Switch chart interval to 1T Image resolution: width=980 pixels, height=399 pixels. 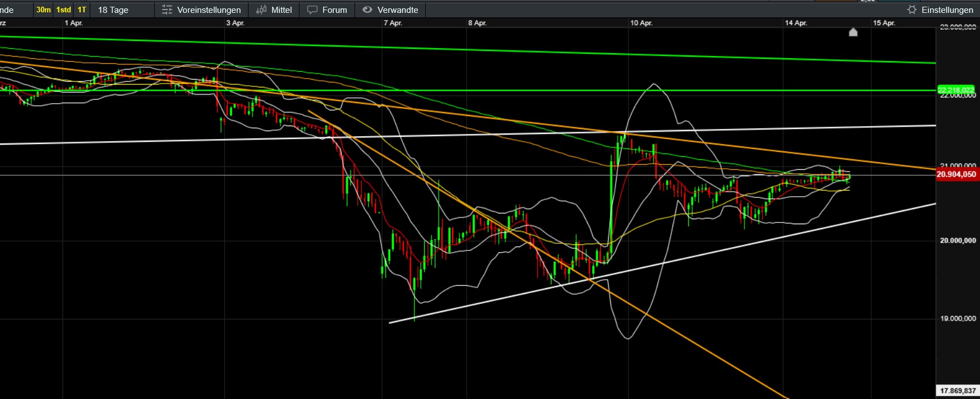click(82, 10)
